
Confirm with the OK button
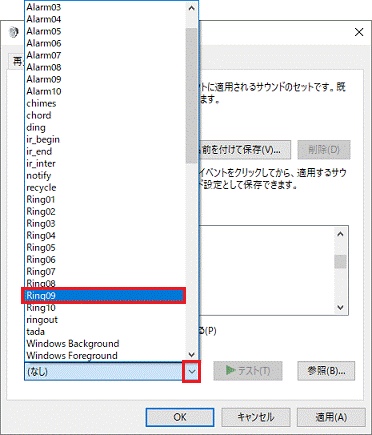[180, 417]
